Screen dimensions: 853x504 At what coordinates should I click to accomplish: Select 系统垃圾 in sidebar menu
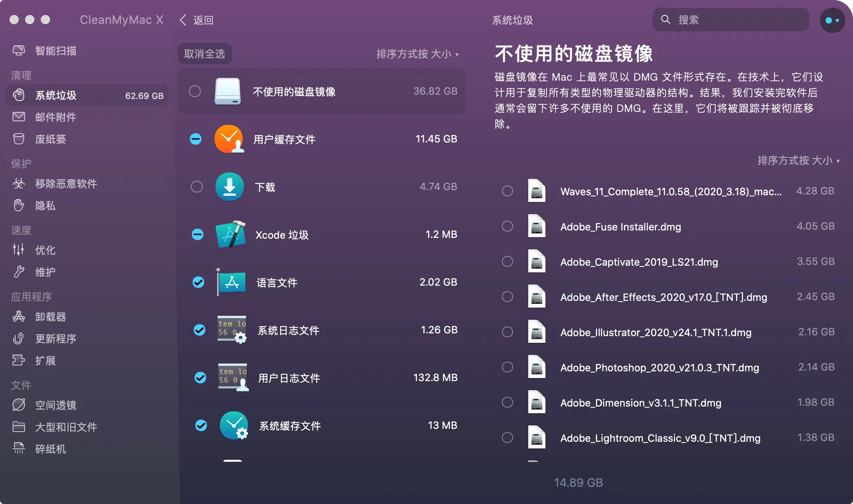(x=56, y=95)
